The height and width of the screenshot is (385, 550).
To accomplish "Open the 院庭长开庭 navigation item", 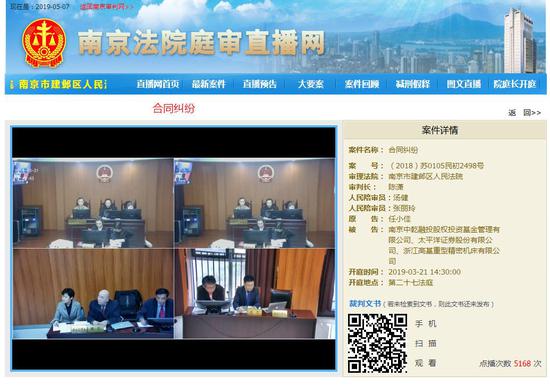I will click(515, 84).
